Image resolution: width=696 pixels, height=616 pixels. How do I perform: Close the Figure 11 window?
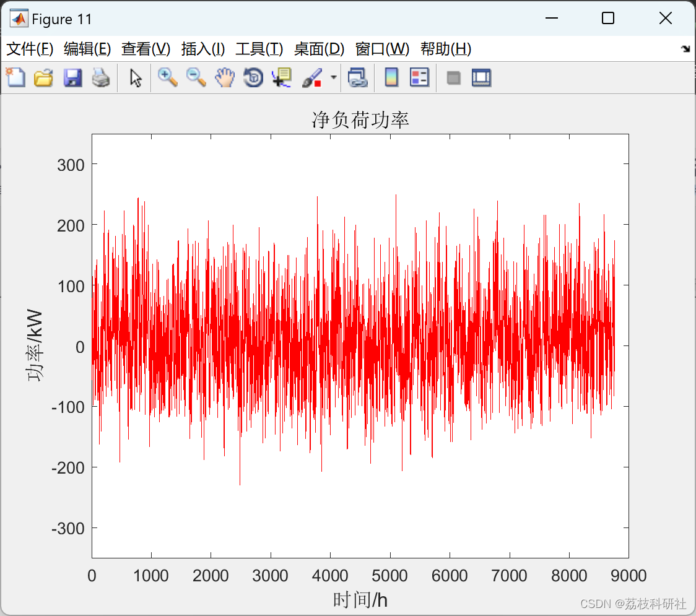[x=666, y=18]
